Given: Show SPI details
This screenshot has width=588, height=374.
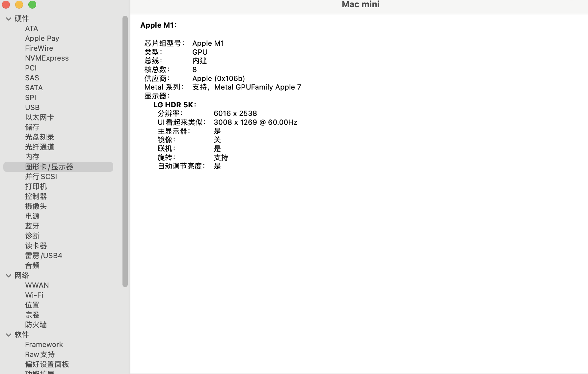Looking at the screenshot, I should [x=31, y=98].
